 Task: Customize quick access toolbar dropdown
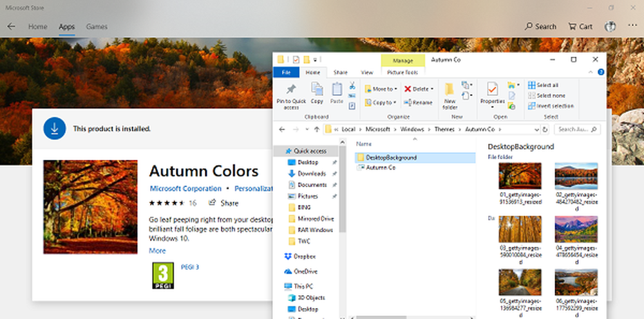tap(316, 59)
